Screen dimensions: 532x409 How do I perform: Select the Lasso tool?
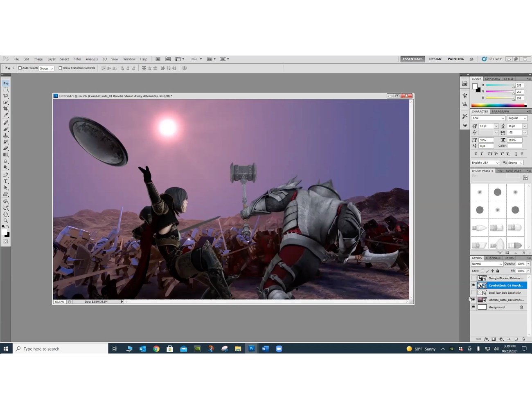point(6,96)
